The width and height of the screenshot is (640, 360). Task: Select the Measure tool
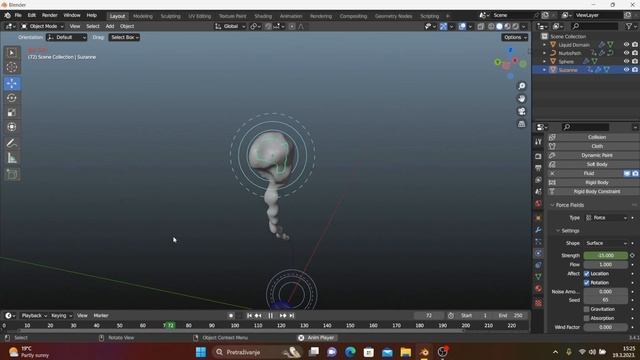pyautogui.click(x=12, y=158)
